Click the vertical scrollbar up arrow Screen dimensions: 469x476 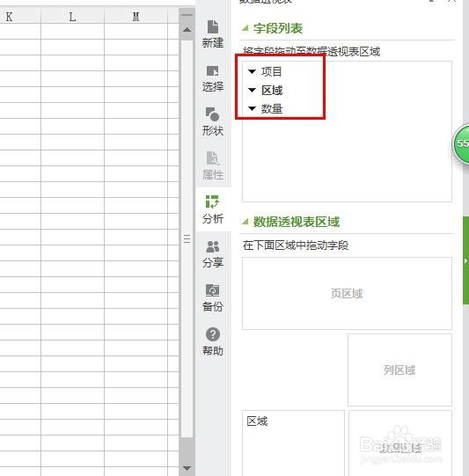[187, 30]
